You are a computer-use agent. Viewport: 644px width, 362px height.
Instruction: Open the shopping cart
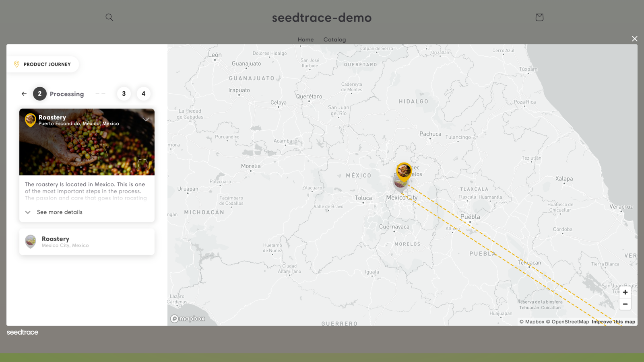[539, 17]
